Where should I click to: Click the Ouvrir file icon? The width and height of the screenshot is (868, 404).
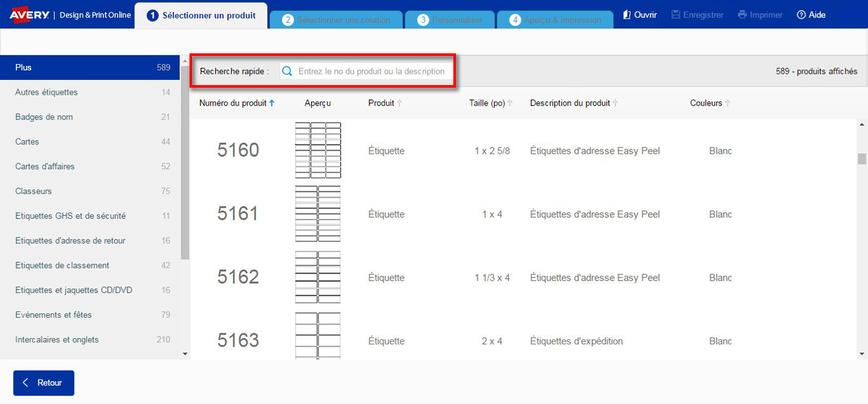(626, 15)
